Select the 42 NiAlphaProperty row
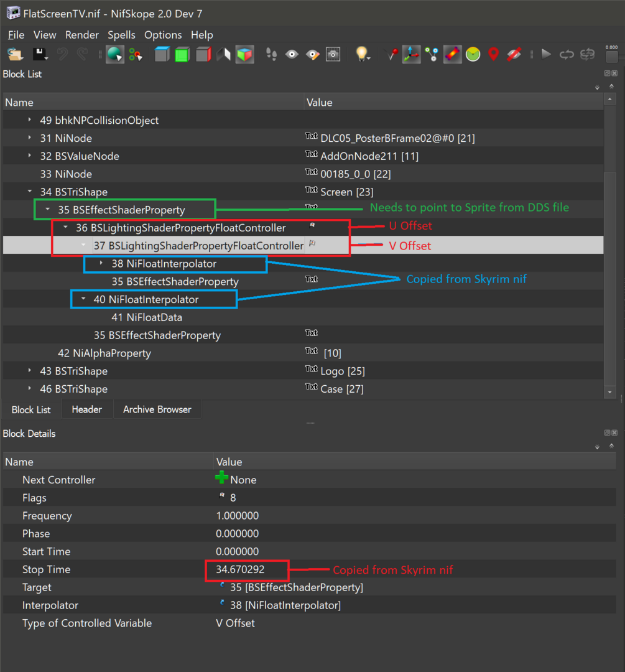 coord(303,353)
